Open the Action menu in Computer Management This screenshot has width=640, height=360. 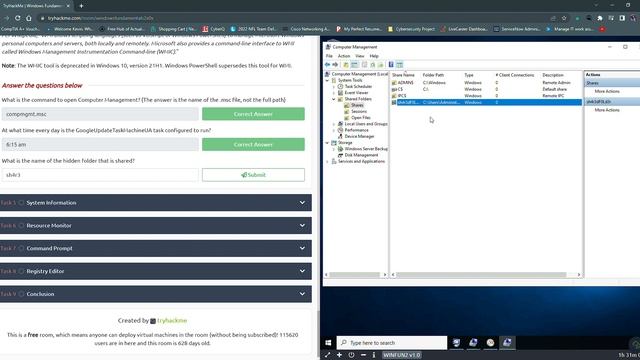(x=344, y=56)
